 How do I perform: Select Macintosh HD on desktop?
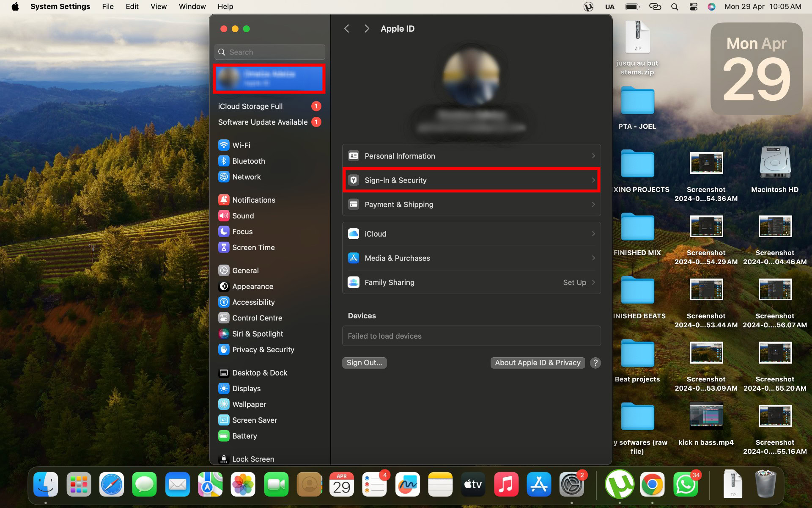tap(775, 170)
